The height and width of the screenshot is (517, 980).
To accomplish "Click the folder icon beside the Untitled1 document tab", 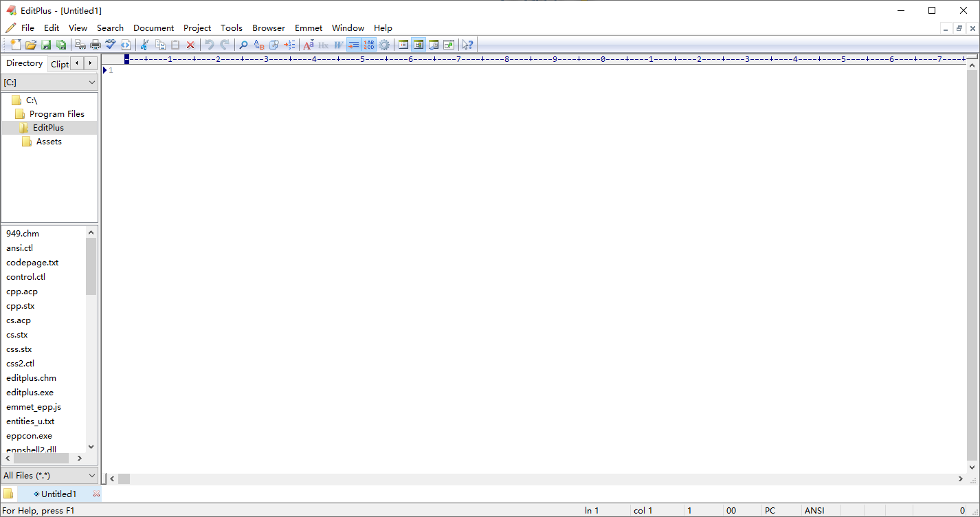I will 8,494.
